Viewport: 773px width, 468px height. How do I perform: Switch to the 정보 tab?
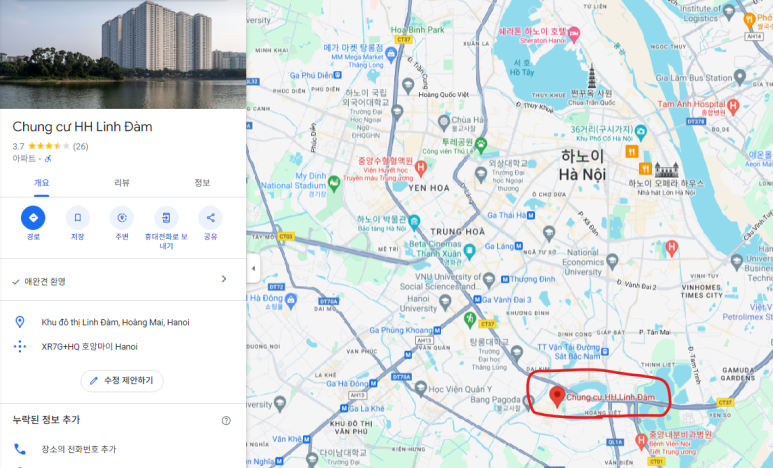click(202, 183)
